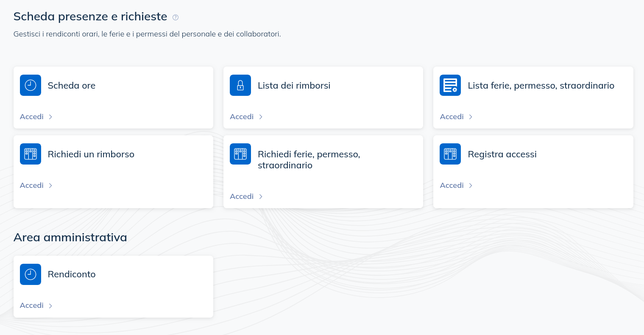This screenshot has height=335, width=644.
Task: Click the arrow beside Registra accessi Accedi
Action: (x=471, y=185)
